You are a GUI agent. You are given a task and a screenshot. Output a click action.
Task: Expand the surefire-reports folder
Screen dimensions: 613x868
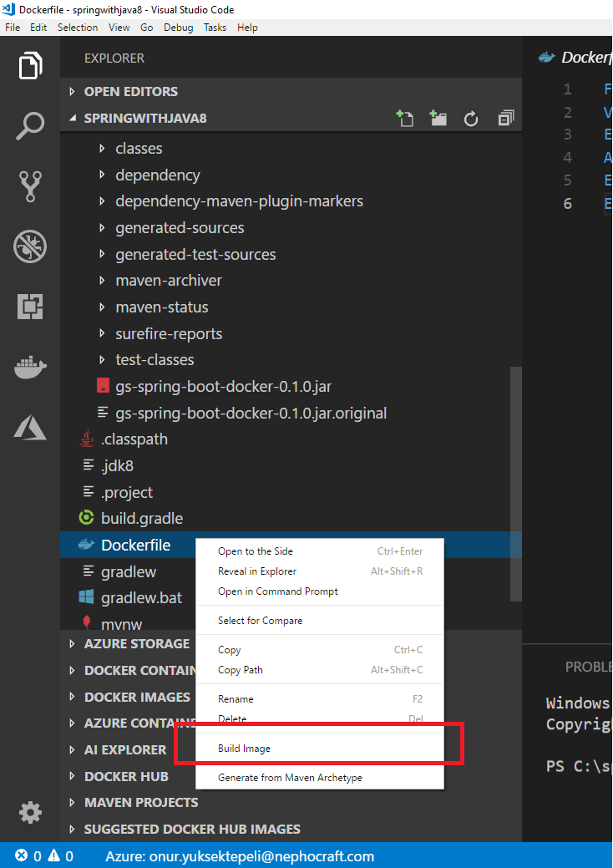pos(291,333)
